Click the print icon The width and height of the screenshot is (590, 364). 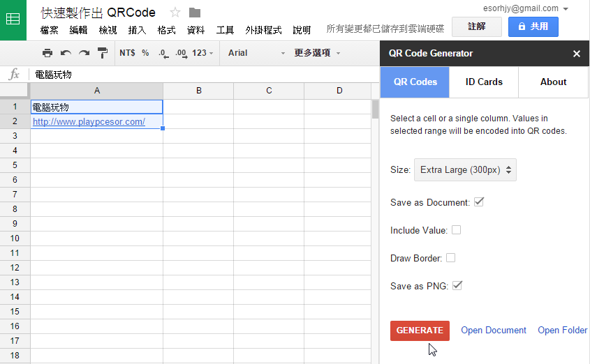[x=47, y=53]
